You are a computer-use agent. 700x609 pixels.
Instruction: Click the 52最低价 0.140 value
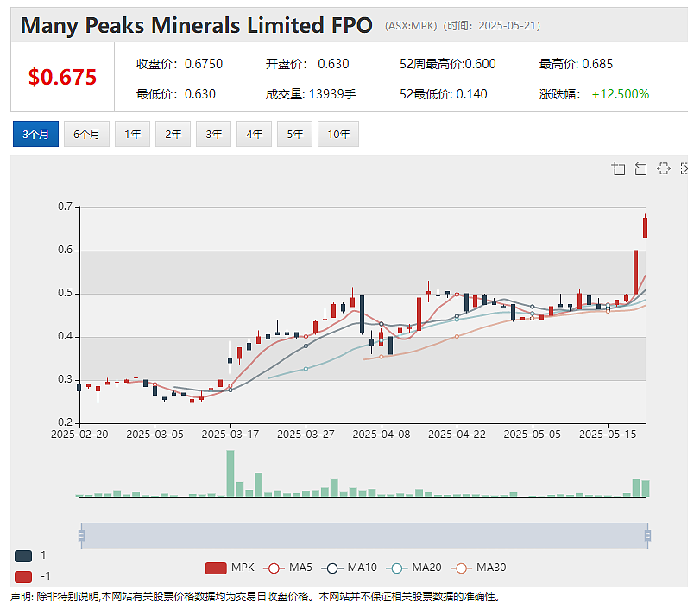pos(471,94)
